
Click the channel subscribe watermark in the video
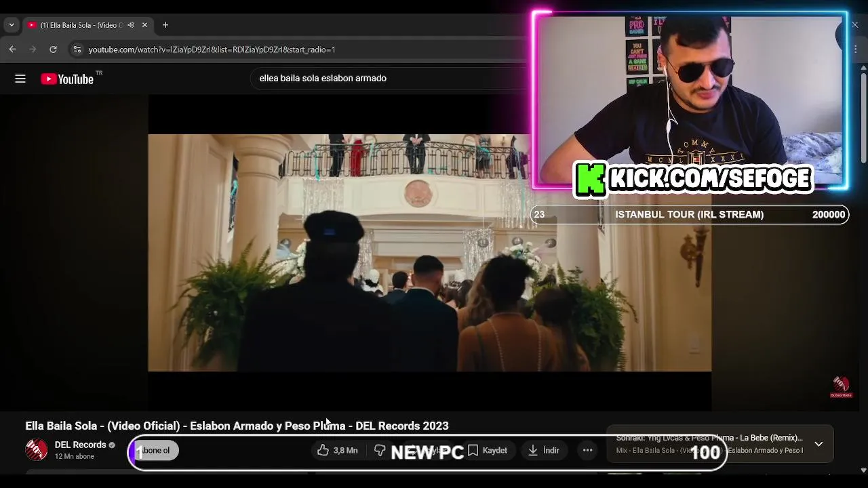[841, 387]
